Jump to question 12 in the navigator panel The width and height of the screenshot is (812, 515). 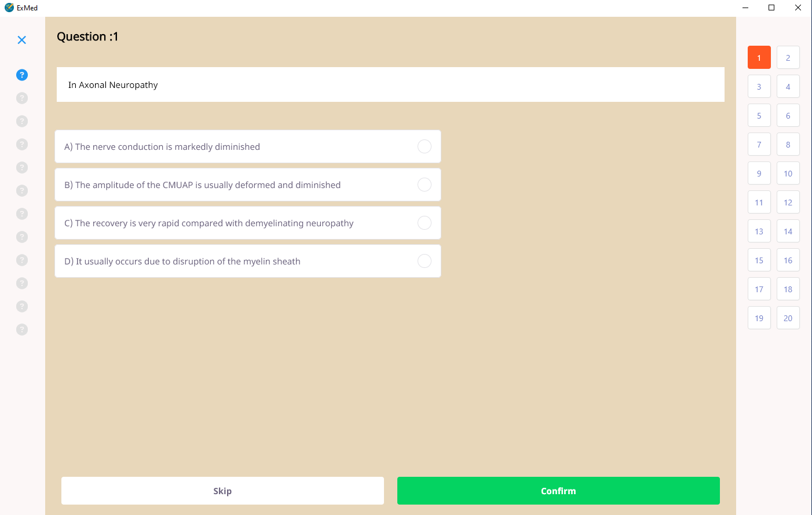[788, 202]
